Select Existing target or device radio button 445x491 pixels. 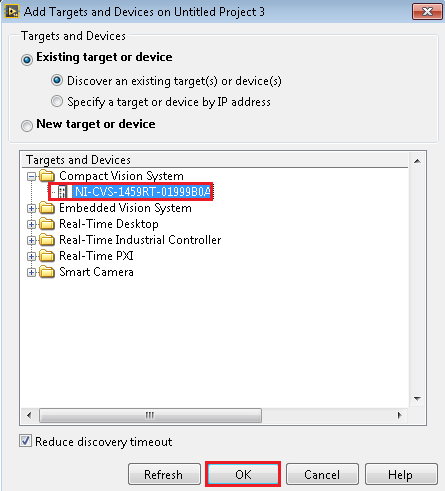pyautogui.click(x=27, y=60)
